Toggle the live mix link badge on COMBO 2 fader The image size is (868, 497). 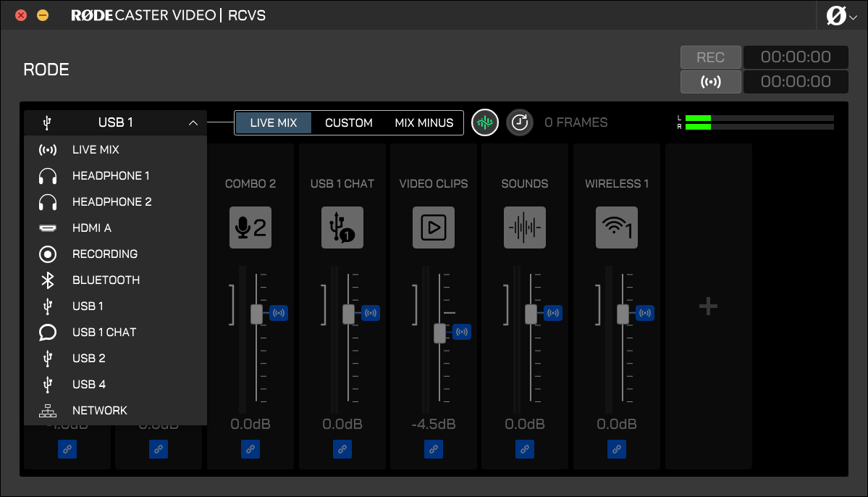click(x=279, y=312)
